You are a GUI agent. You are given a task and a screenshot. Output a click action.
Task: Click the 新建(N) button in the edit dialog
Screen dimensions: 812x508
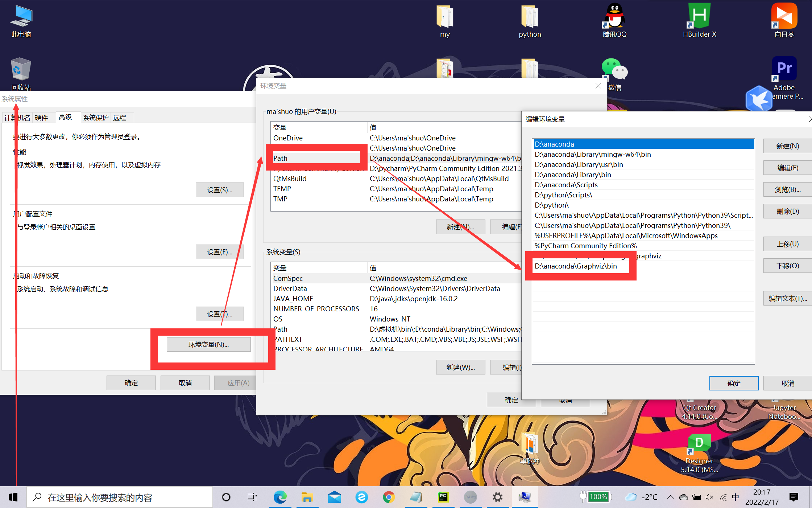787,146
